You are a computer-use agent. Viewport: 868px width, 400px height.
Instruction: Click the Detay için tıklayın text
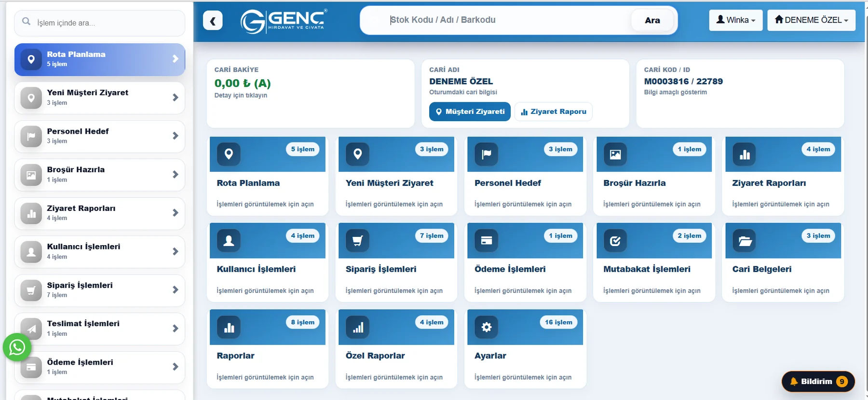click(241, 96)
